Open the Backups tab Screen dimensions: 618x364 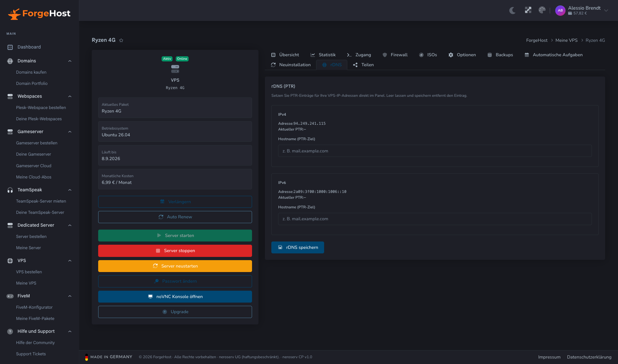click(x=500, y=55)
